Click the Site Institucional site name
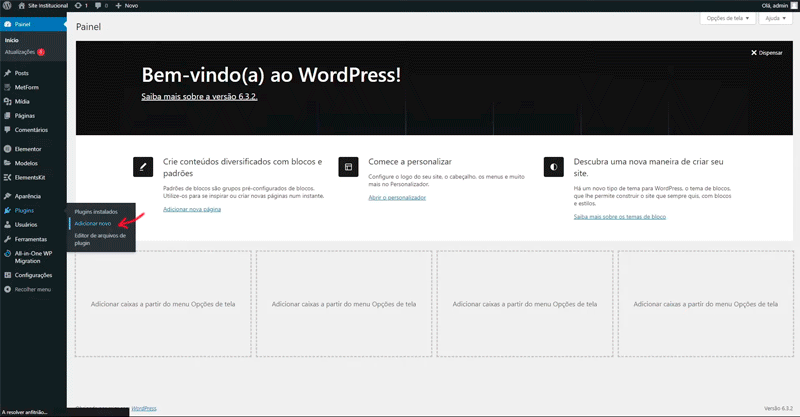This screenshot has height=417, width=800. pyautogui.click(x=48, y=6)
